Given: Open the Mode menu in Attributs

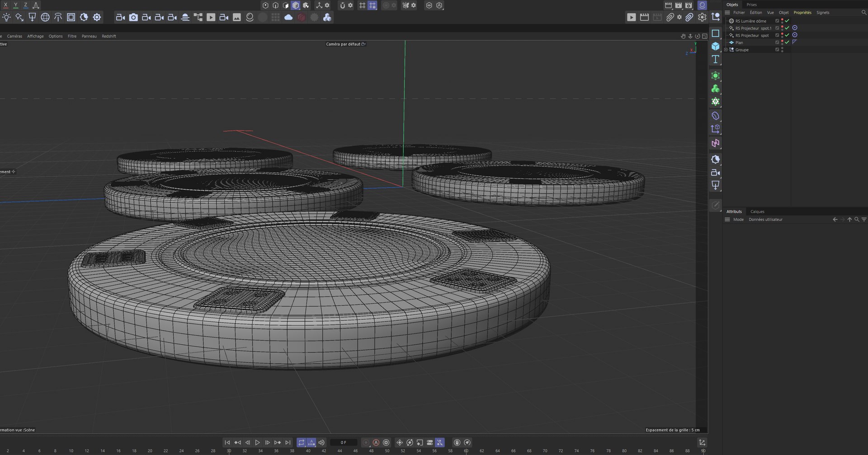Looking at the screenshot, I should click(x=738, y=220).
